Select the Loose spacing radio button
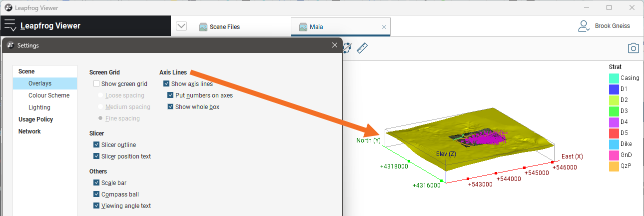644x216 pixels. click(x=101, y=95)
